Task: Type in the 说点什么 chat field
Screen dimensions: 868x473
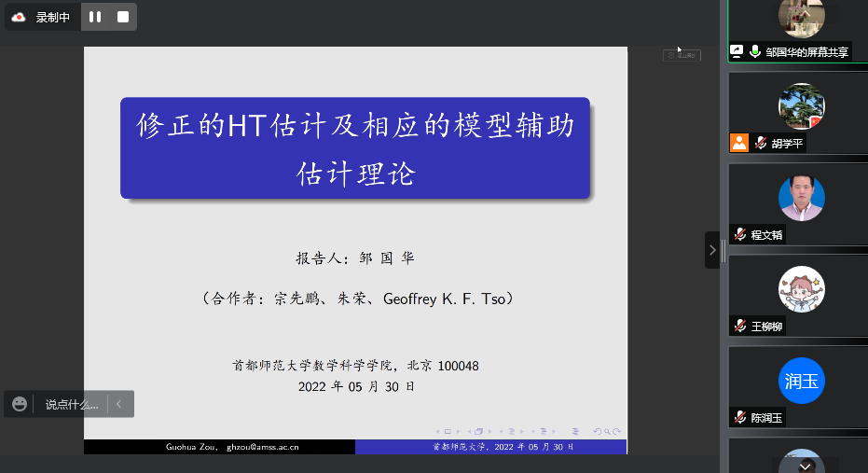Action: [71, 404]
